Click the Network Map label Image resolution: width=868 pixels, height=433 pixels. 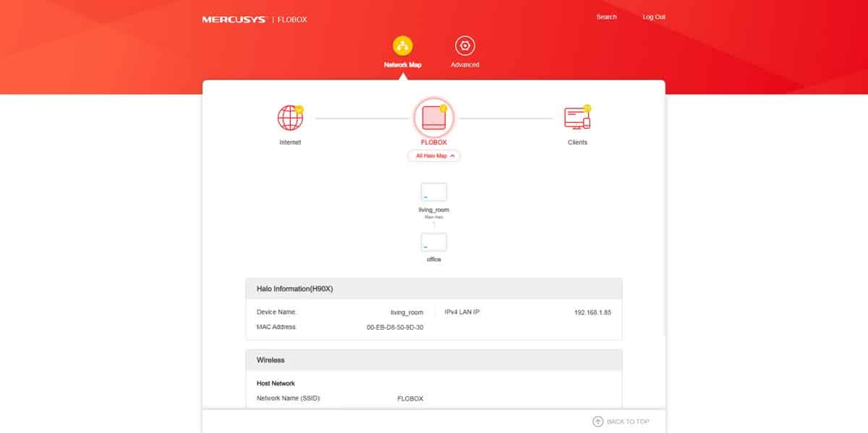(402, 64)
